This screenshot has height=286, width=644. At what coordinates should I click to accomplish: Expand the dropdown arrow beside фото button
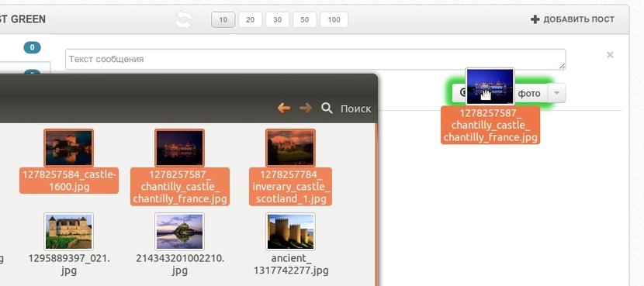tap(556, 93)
